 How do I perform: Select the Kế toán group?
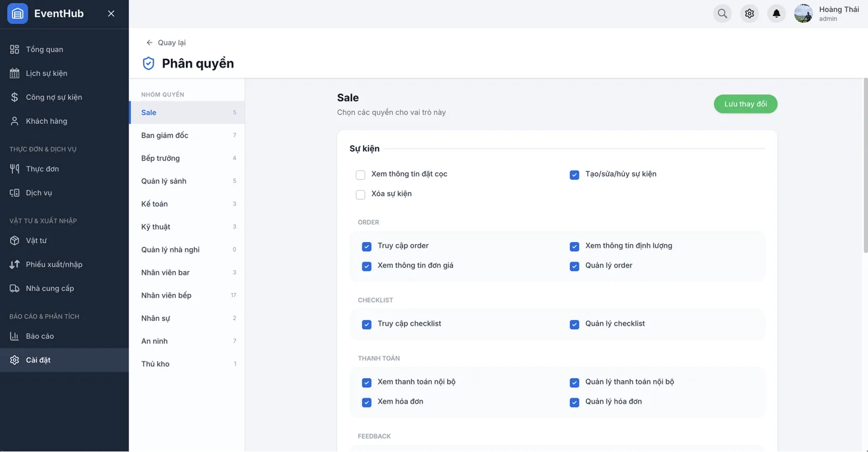coord(187,203)
